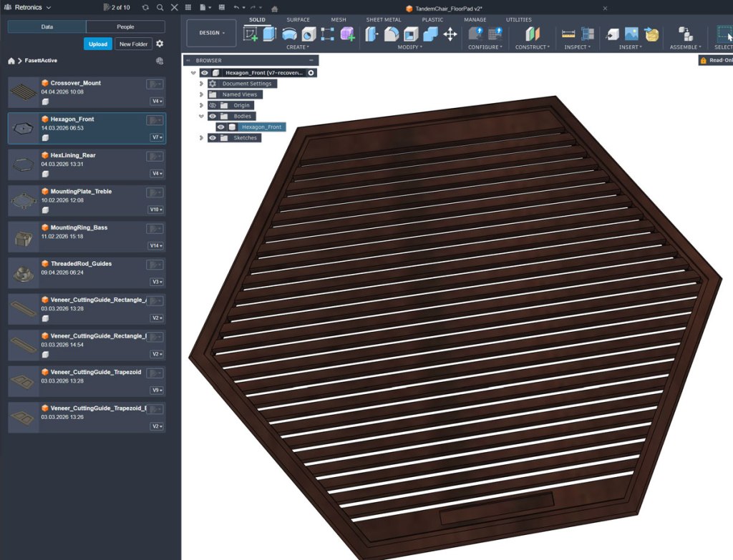Viewport: 733px width, 560px height.
Task: Click the Fillet tool in Modify group
Action: [x=392, y=34]
